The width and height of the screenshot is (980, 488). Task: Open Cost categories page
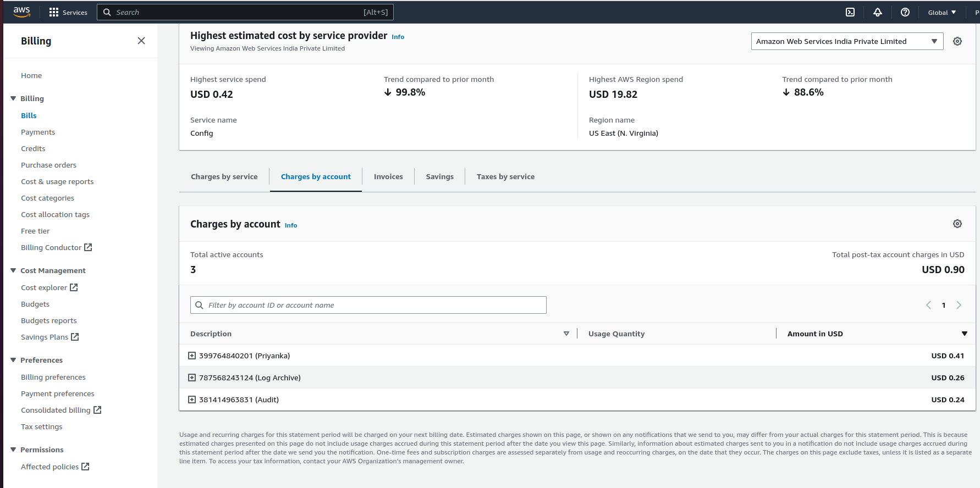(47, 198)
